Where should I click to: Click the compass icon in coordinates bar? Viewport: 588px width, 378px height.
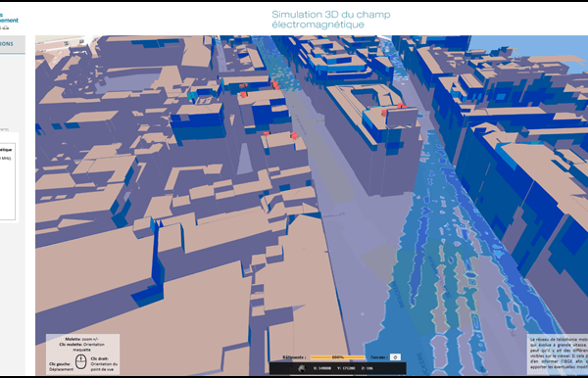(301, 368)
